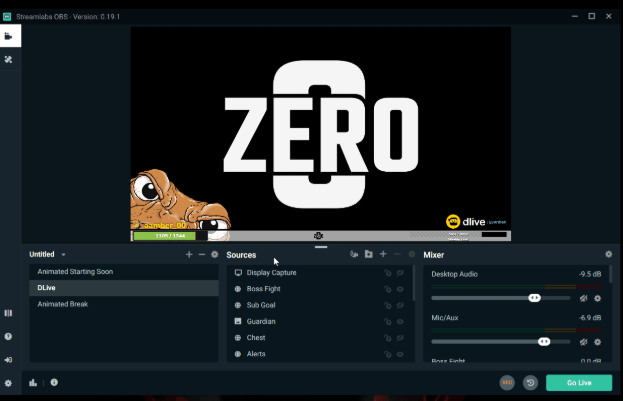Click the Mixer panel title
624x401 pixels.
[x=434, y=255]
